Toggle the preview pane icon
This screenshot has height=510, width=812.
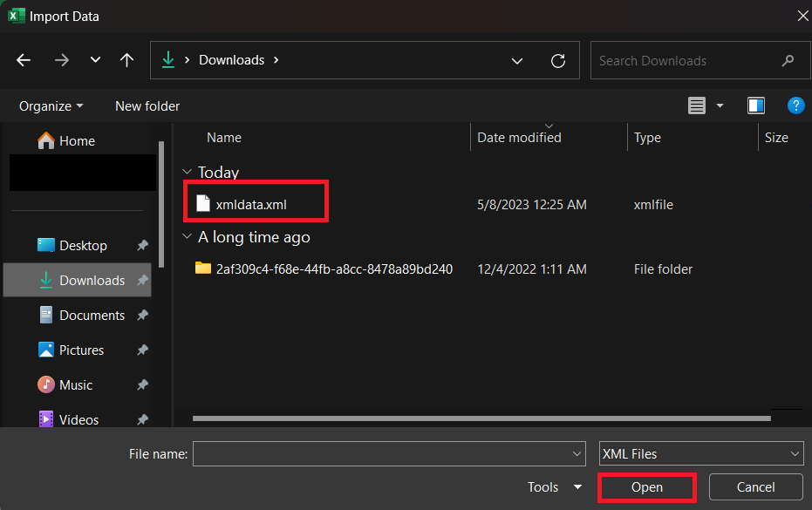(756, 105)
